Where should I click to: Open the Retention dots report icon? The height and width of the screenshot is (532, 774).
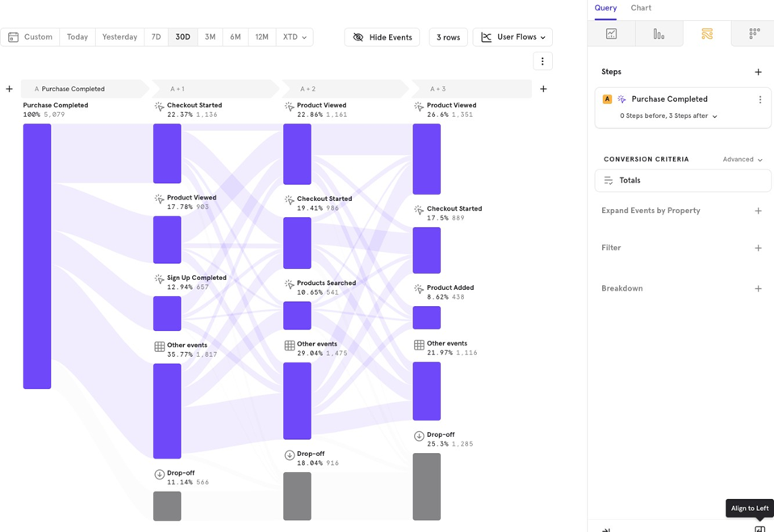[754, 34]
